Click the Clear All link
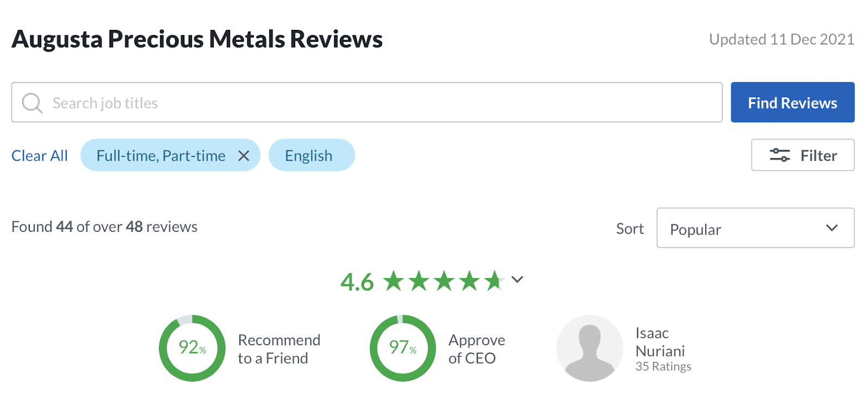Image resolution: width=868 pixels, height=405 pixels. pyautogui.click(x=40, y=156)
